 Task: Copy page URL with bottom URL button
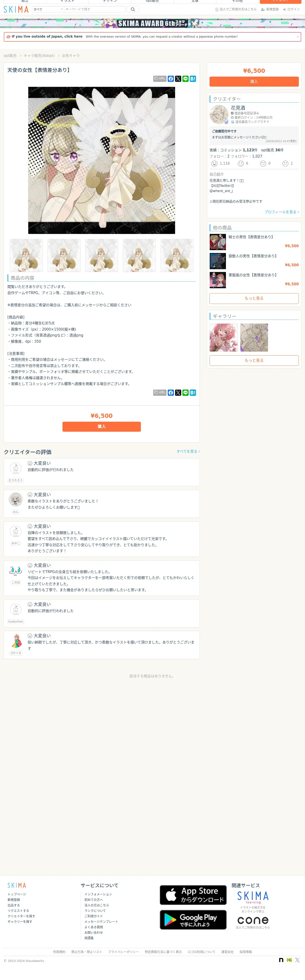[x=160, y=392]
